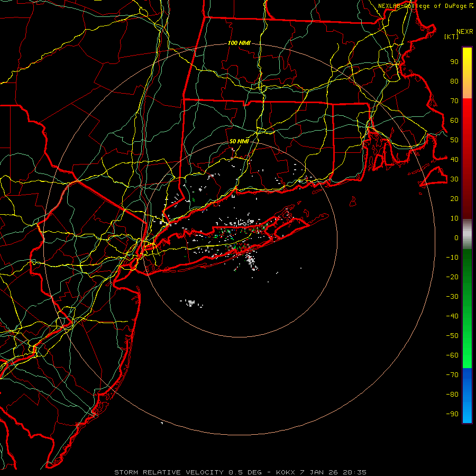
Task: Click the -40 value on velocity scale
Action: (452, 316)
